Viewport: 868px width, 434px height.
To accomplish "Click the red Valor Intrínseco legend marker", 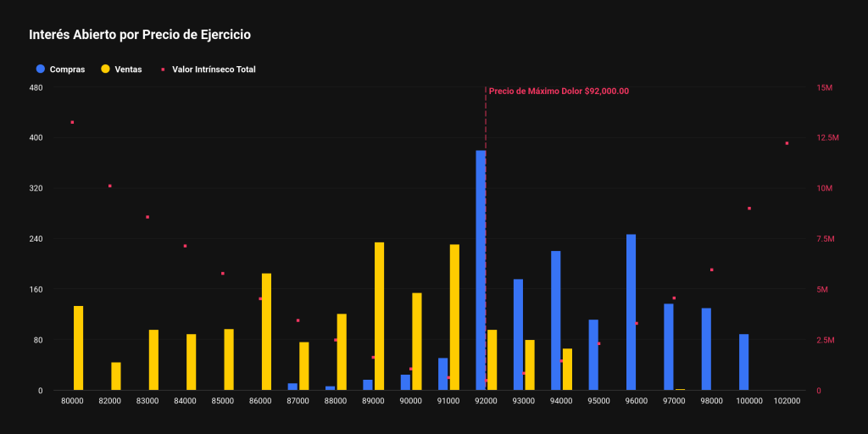I will click(x=162, y=70).
